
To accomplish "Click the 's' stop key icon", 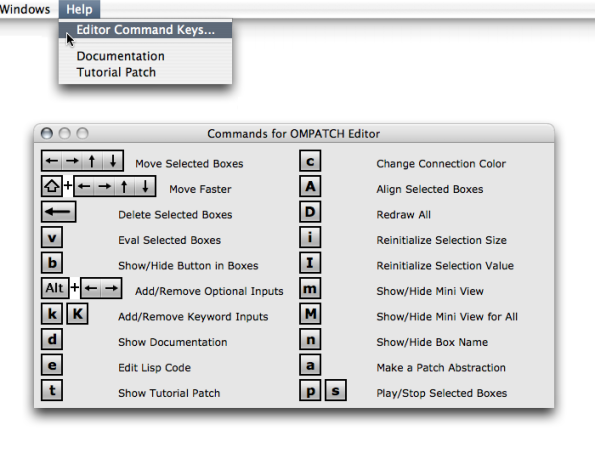I will click(336, 390).
